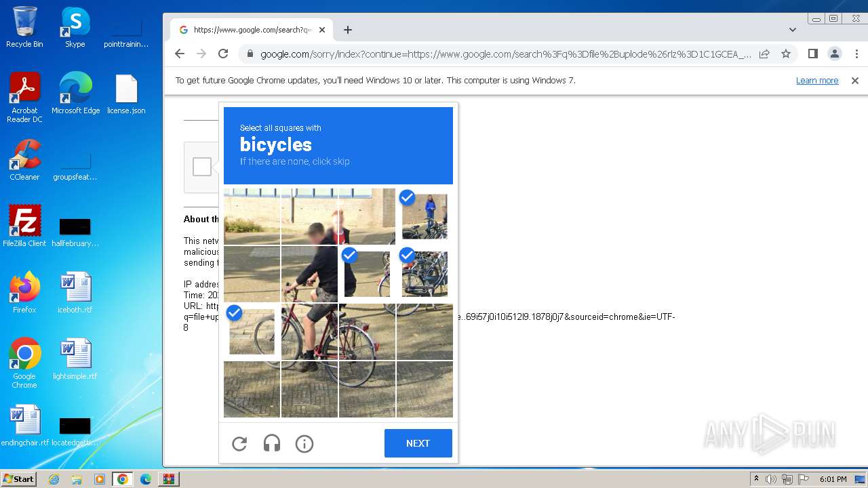Open volume control in tray
The width and height of the screenshot is (868, 488).
click(x=771, y=479)
